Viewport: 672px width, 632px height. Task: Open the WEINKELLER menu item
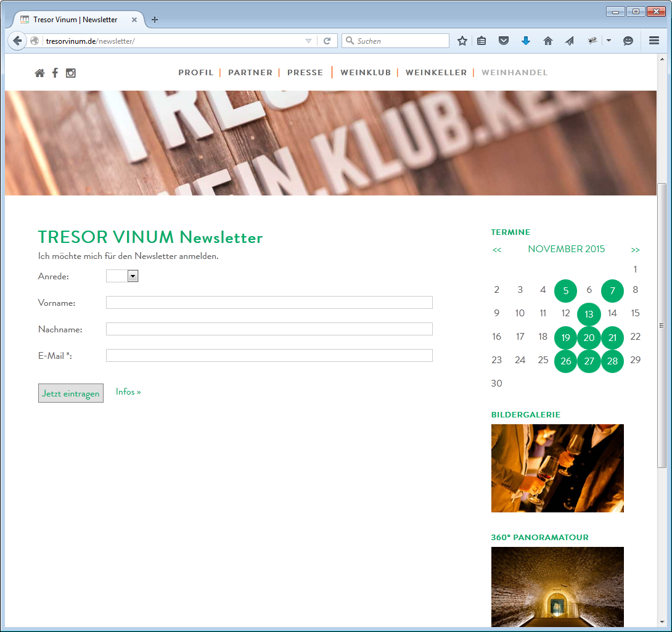point(436,73)
